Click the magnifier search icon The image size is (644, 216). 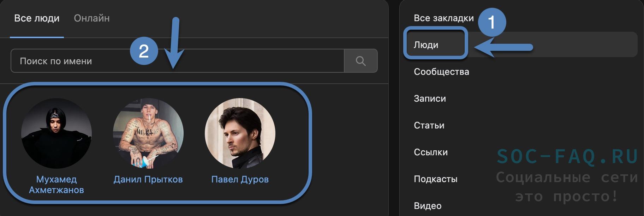[x=360, y=61]
